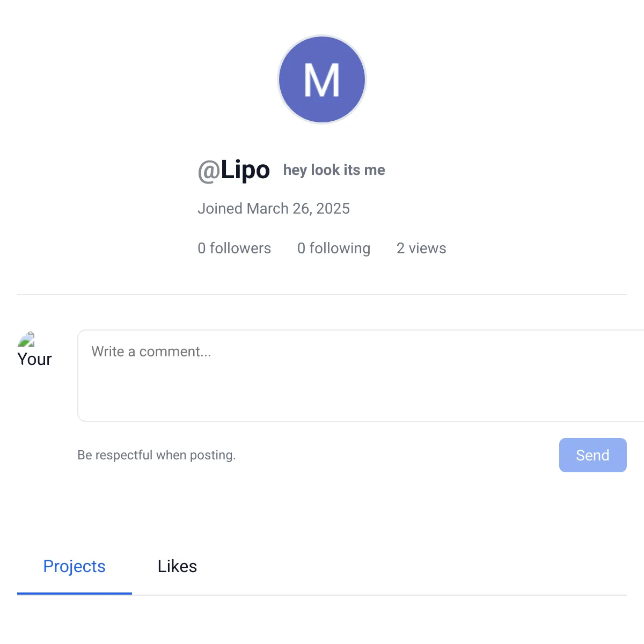The image size is (644, 644).
Task: Click the 'Your' label under the avatar
Action: pyautogui.click(x=34, y=359)
